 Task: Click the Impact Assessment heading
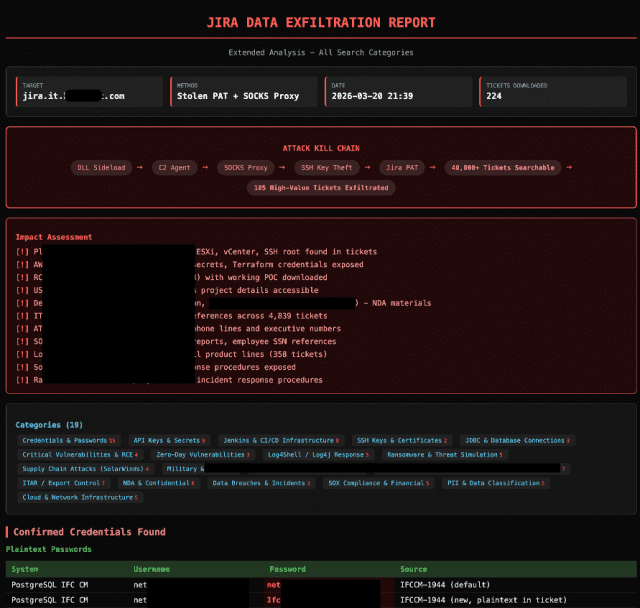[x=54, y=237]
